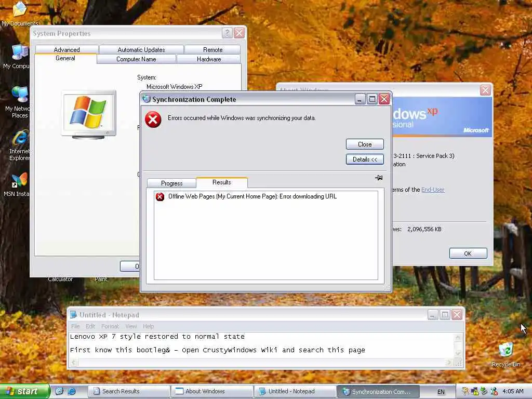Select Synchronization Complete taskbar button
This screenshot has width=532, height=399.
(x=378, y=391)
